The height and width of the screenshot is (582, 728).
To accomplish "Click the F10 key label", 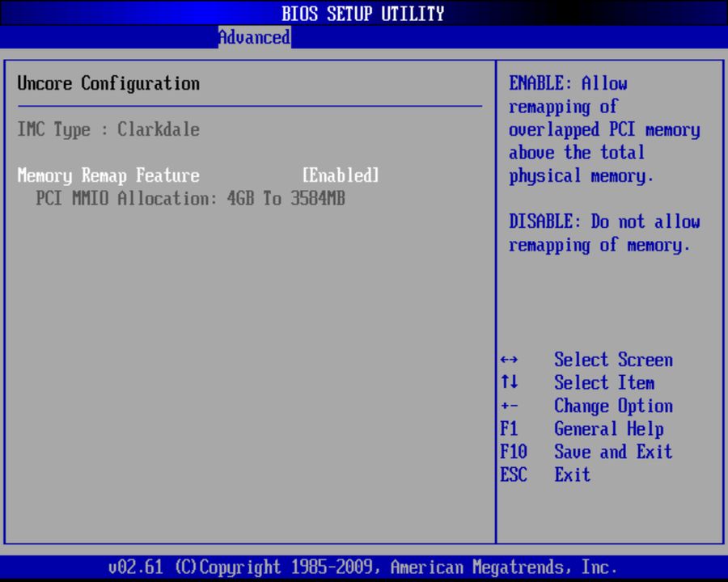I will 514,452.
